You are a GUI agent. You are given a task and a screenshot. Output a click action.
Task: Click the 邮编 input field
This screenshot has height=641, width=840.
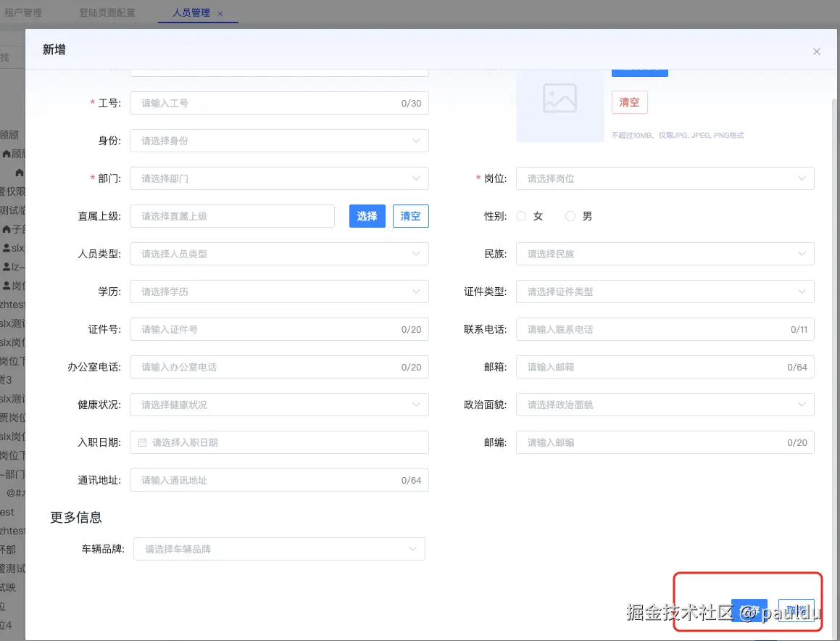coord(665,442)
